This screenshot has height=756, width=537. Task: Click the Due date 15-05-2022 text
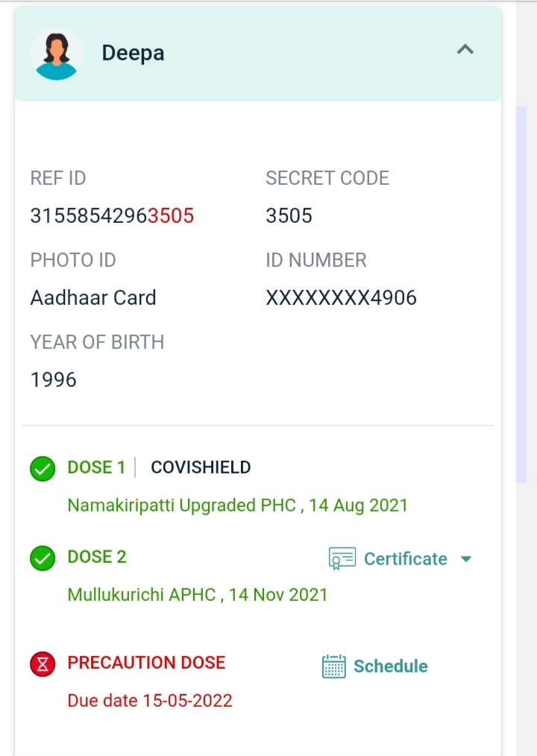coord(150,701)
